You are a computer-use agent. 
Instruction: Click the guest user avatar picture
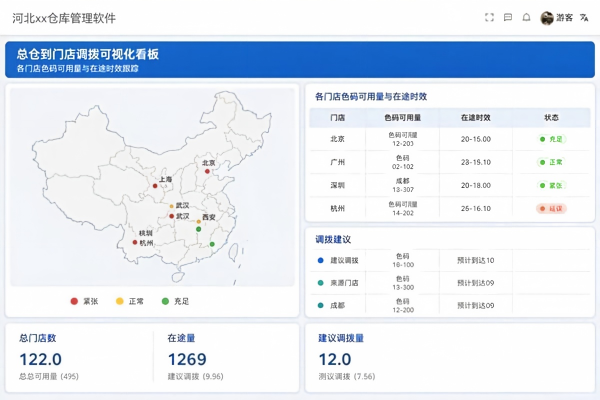547,18
